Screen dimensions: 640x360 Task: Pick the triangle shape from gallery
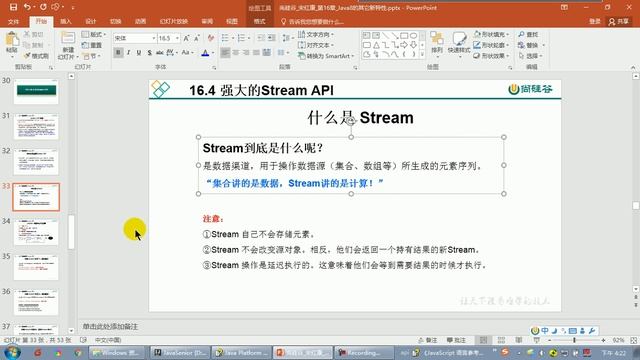[x=376, y=45]
